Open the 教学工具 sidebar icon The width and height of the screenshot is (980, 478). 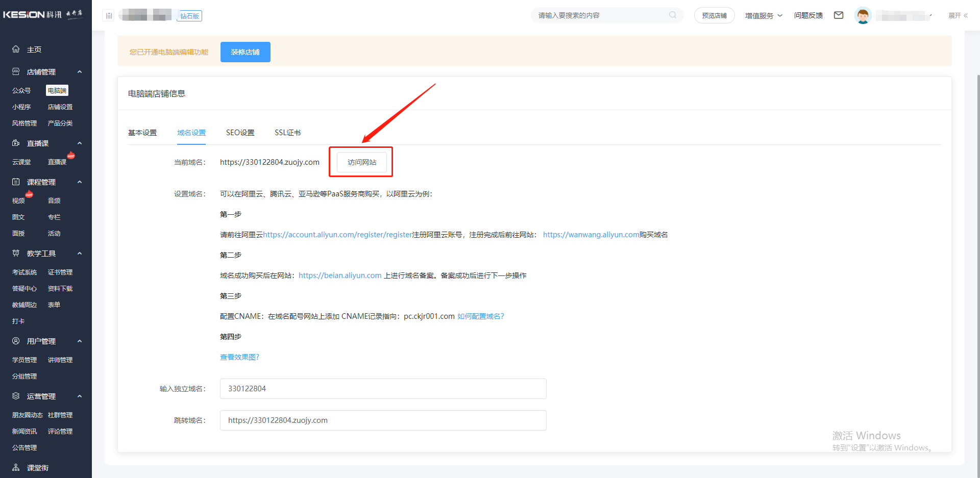click(x=15, y=253)
